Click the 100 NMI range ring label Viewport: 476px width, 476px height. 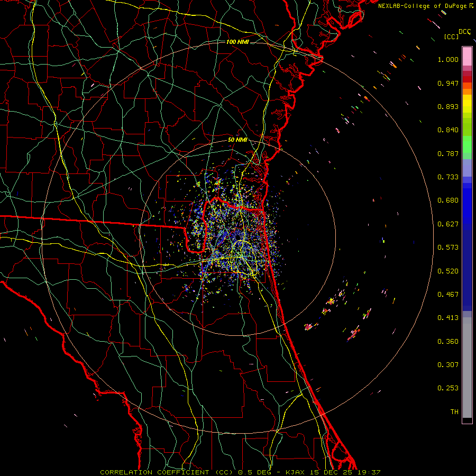tap(237, 42)
